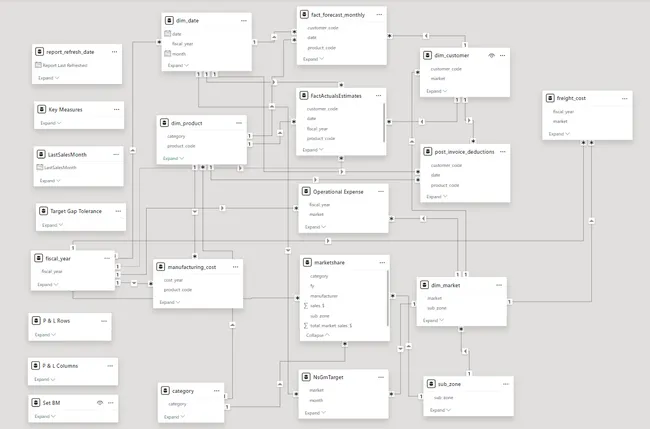
Task: Expand the sub_zone table fields
Action: [x=440, y=410]
